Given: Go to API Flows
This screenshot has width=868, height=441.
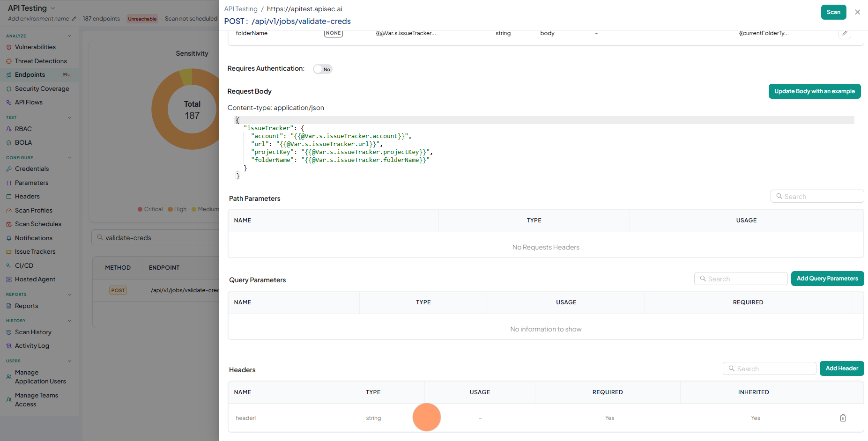Looking at the screenshot, I should (x=29, y=103).
